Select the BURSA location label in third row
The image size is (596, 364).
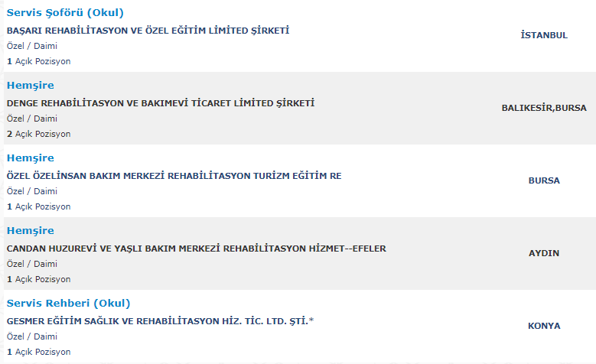[544, 180]
